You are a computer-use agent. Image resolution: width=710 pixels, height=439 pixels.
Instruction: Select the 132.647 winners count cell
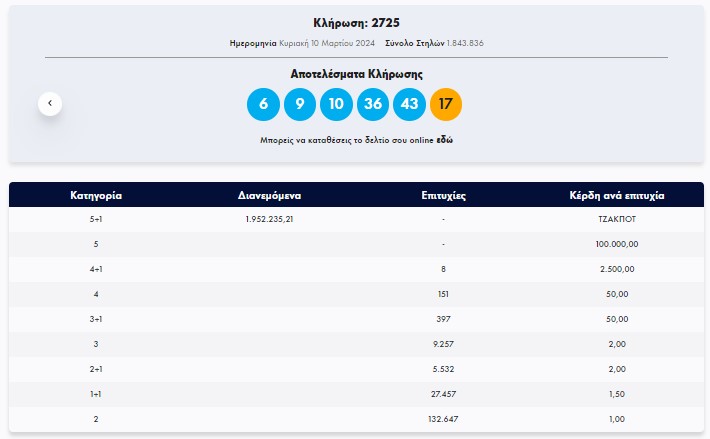pos(442,417)
